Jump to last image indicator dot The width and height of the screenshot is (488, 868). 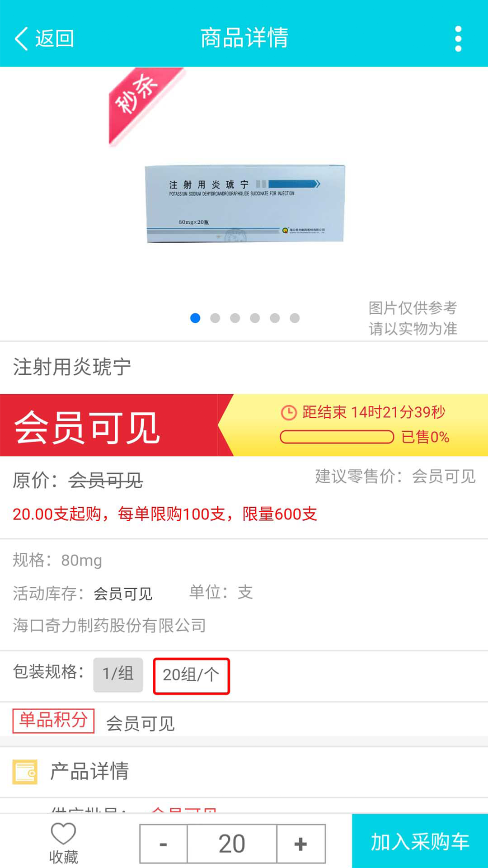[x=295, y=318]
